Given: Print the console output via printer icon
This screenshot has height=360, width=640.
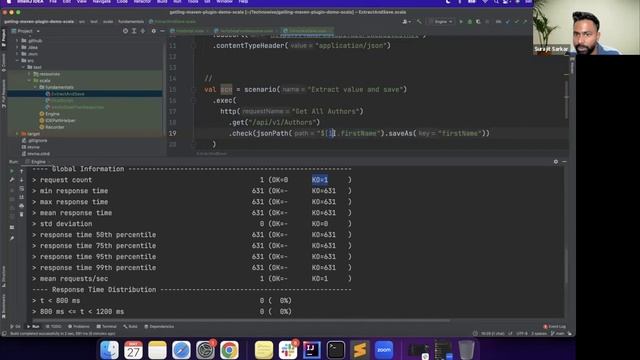Looking at the screenshot, I should [x=22, y=206].
